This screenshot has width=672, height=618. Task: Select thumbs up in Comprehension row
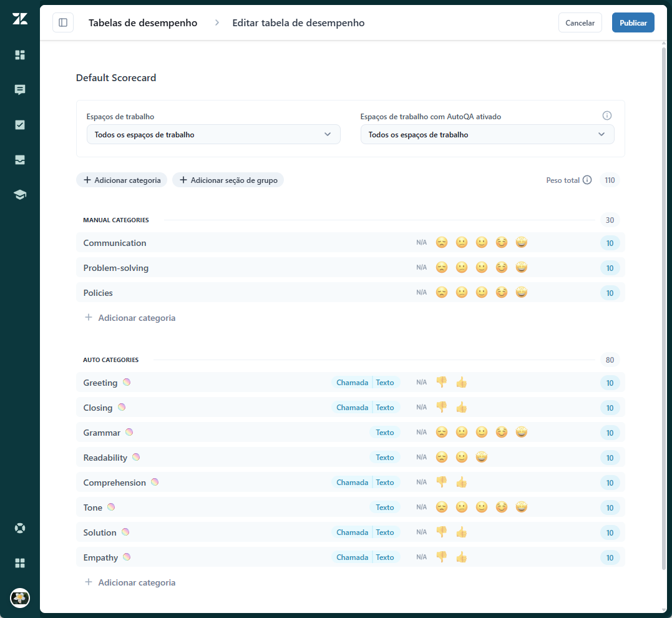462,482
